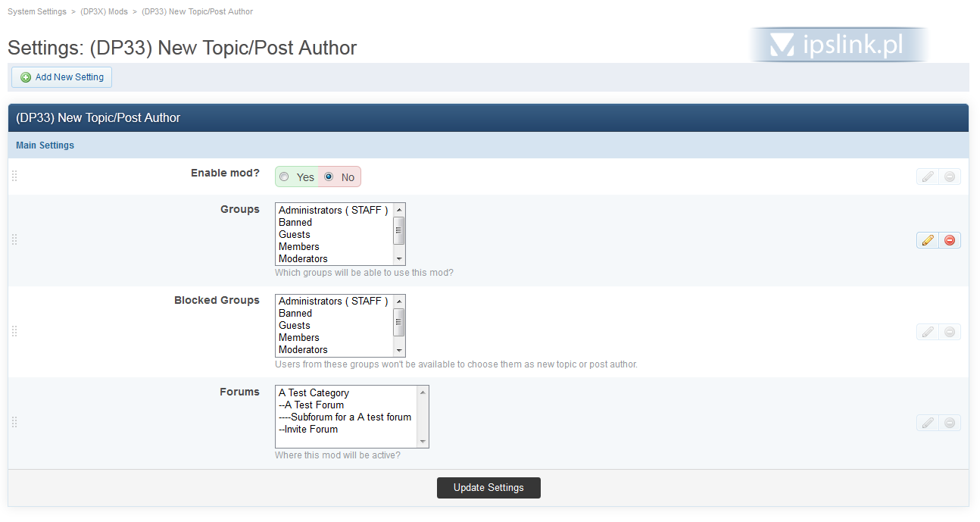Image resolution: width=980 pixels, height=522 pixels.
Task: Click the edit pencil icon for Enable mod row
Action: click(927, 177)
